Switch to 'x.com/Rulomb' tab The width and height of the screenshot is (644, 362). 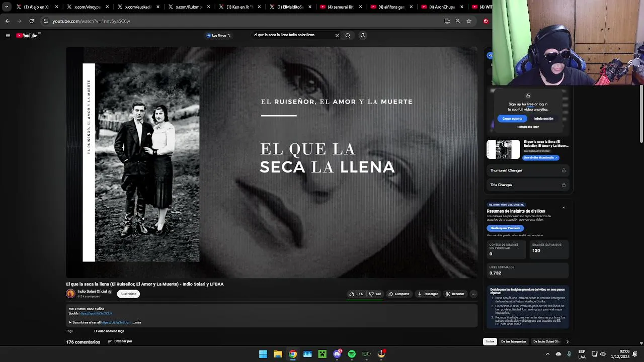(x=188, y=7)
